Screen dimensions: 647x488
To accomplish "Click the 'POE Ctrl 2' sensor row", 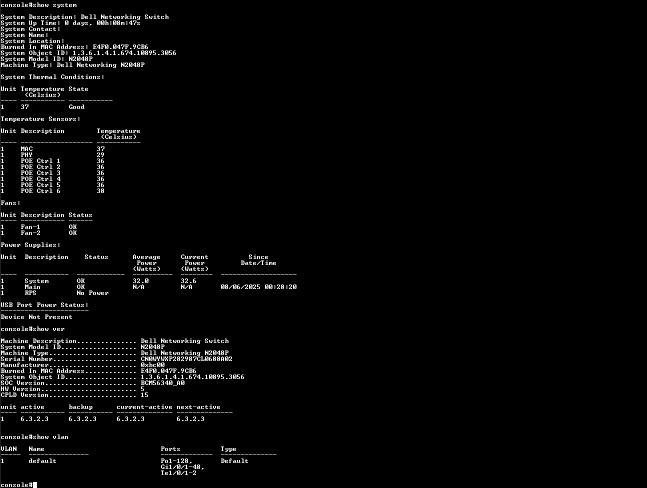I will pyautogui.click(x=53, y=167).
